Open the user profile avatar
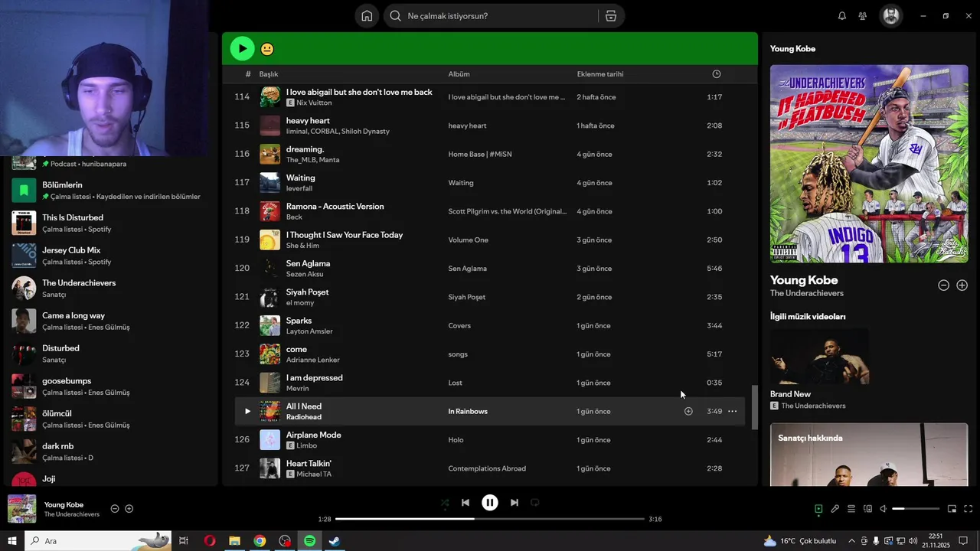 click(x=891, y=16)
